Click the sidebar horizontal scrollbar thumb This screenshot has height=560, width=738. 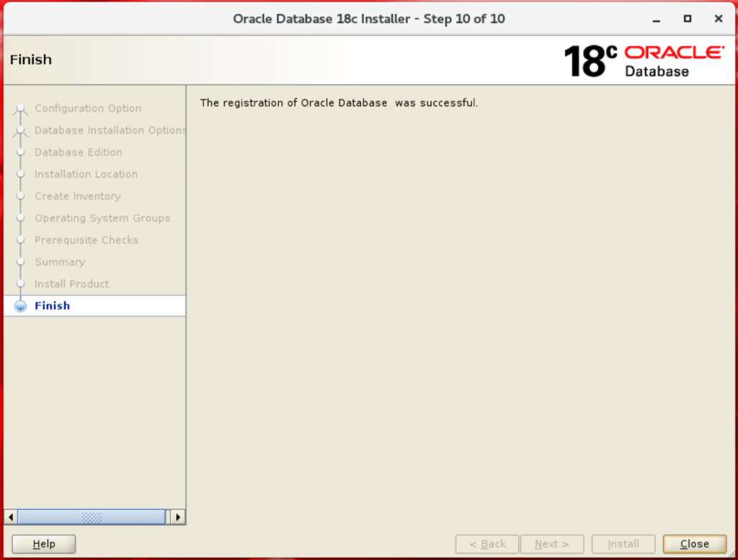92,517
